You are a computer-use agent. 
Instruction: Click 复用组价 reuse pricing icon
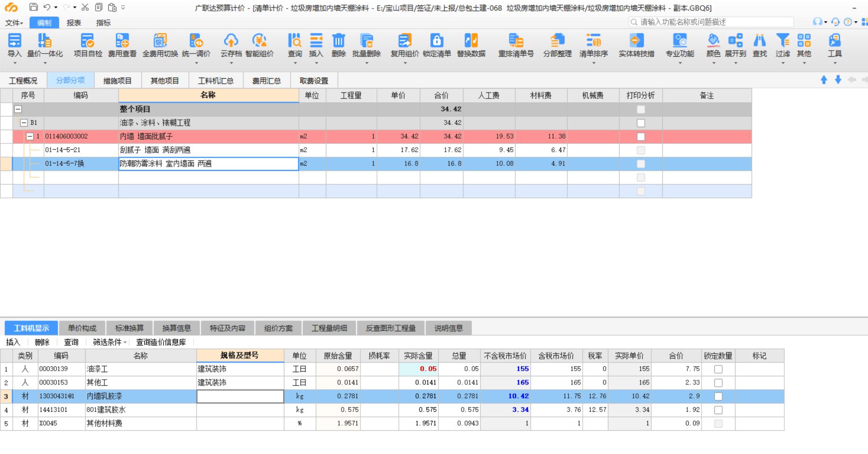tap(404, 41)
